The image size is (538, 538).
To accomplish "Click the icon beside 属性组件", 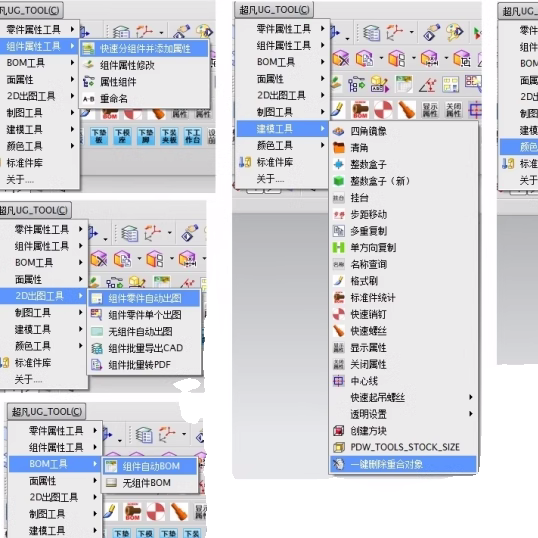I will (x=89, y=82).
